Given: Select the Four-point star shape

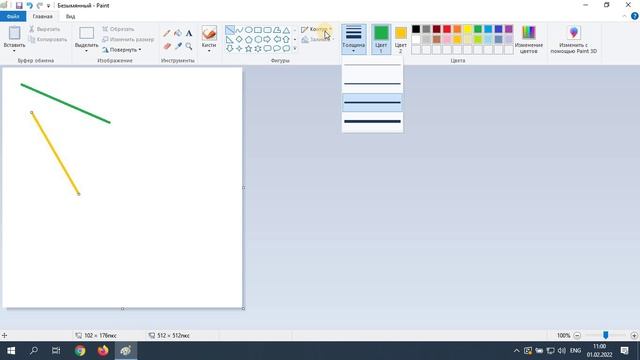Looking at the screenshot, I should point(239,49).
